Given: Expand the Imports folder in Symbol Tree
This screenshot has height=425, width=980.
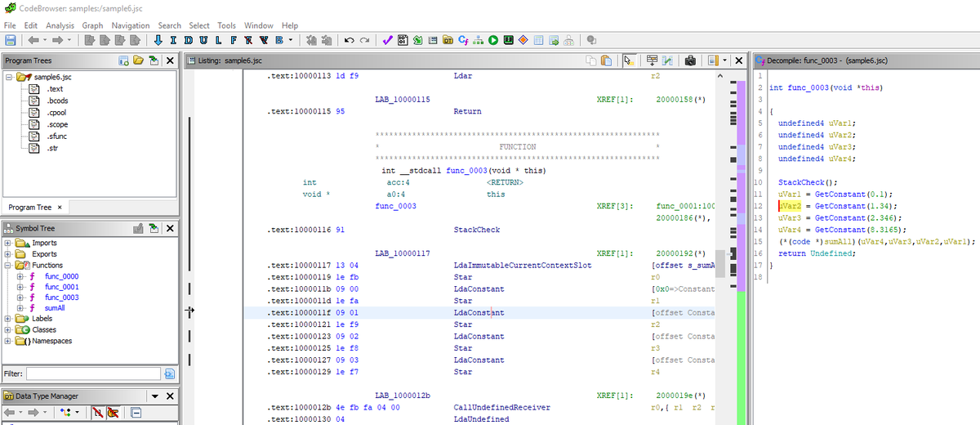Looking at the screenshot, I should [x=9, y=244].
